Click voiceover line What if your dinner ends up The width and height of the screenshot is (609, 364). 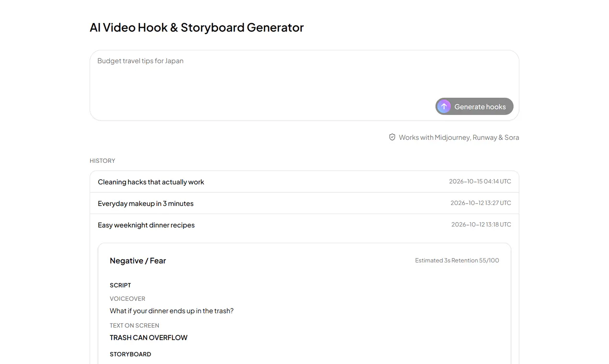coord(172,311)
